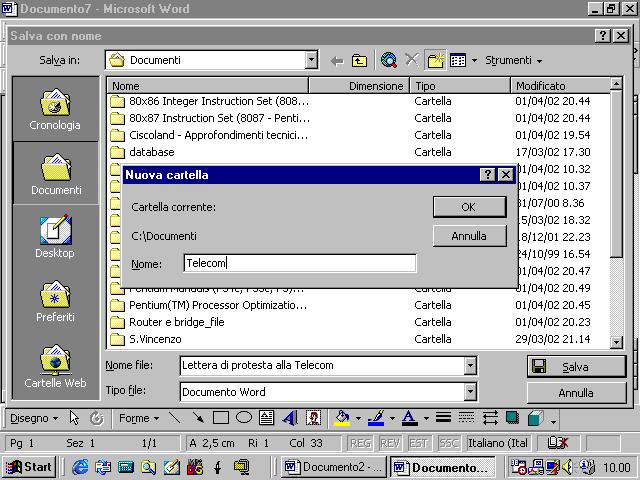Viewport: 640px width, 480px height.
Task: Apply black Font Color A
Action: pyautogui.click(x=409, y=418)
